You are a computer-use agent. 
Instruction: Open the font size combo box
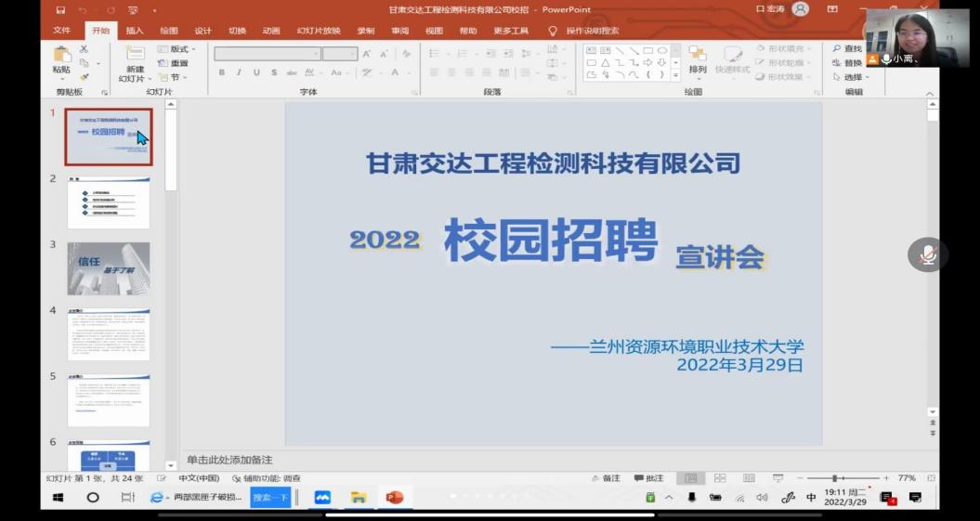[x=340, y=54]
